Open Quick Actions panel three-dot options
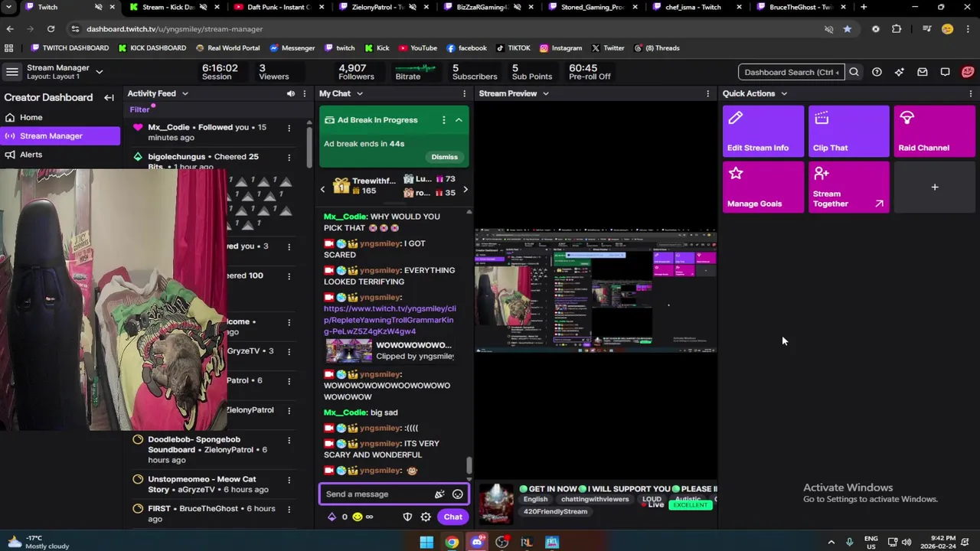This screenshot has width=980, height=551. pos(971,93)
